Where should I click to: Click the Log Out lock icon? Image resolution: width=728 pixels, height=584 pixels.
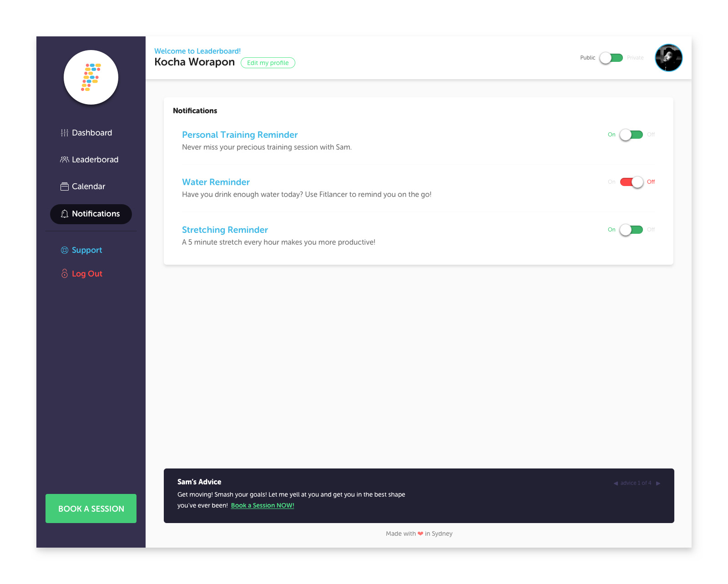tap(64, 273)
